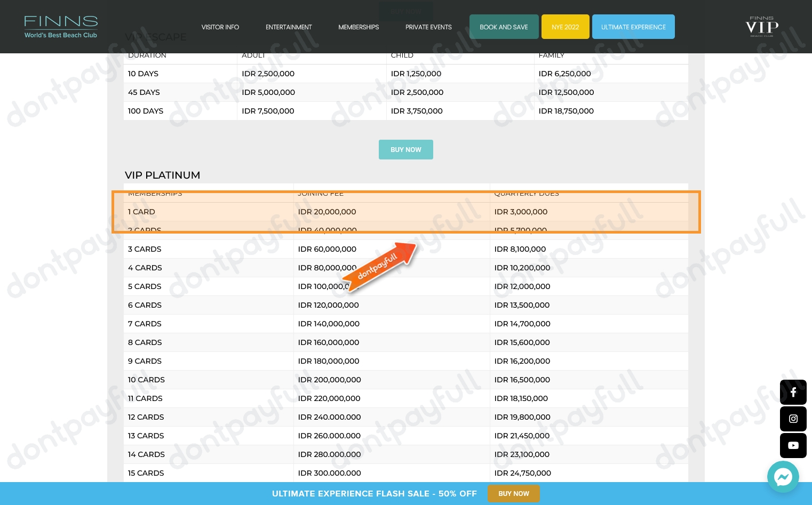
Task: Click IDR 300.000.000 joining fee cell
Action: tap(329, 473)
